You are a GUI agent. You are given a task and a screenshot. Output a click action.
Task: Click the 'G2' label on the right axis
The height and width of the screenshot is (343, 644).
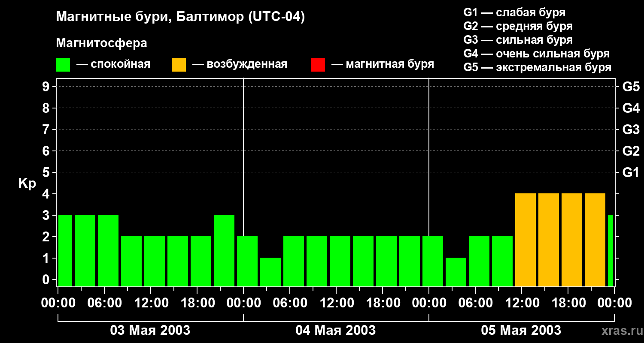[x=631, y=151]
